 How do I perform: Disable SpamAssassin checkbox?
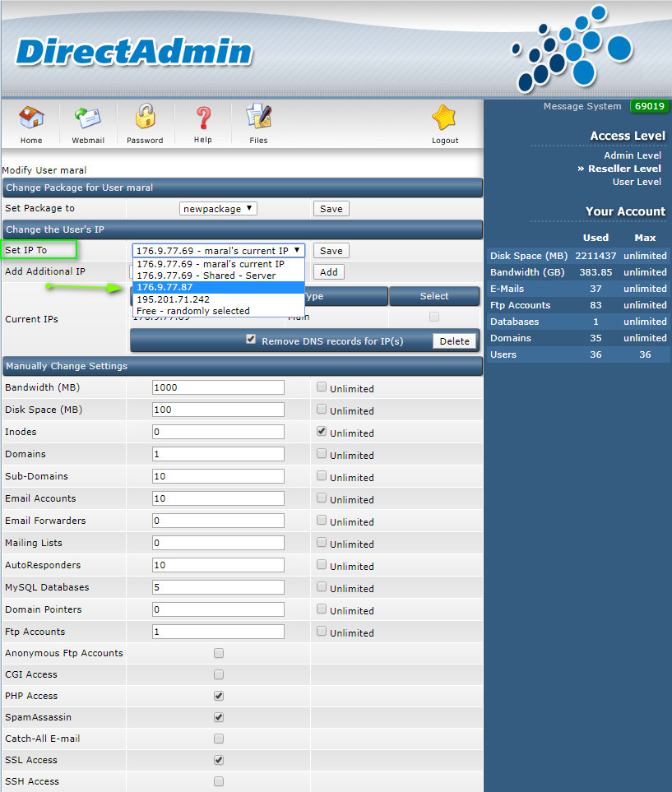219,717
